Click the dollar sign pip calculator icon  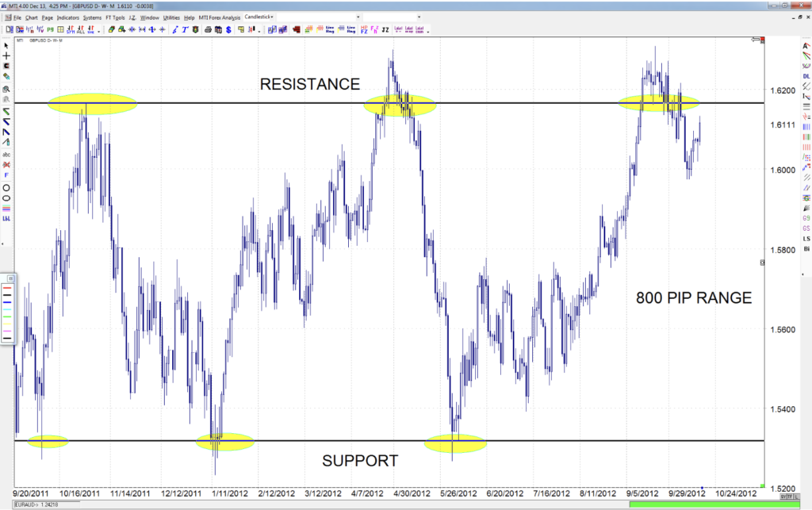click(x=228, y=31)
